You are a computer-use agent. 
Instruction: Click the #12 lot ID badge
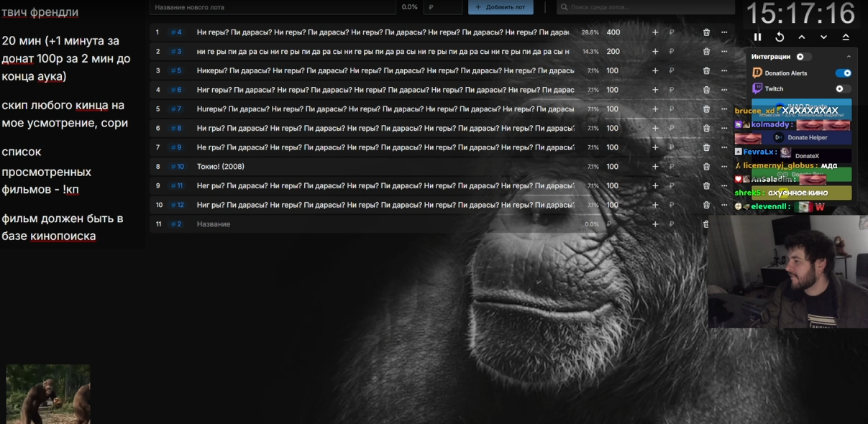pyautogui.click(x=178, y=205)
